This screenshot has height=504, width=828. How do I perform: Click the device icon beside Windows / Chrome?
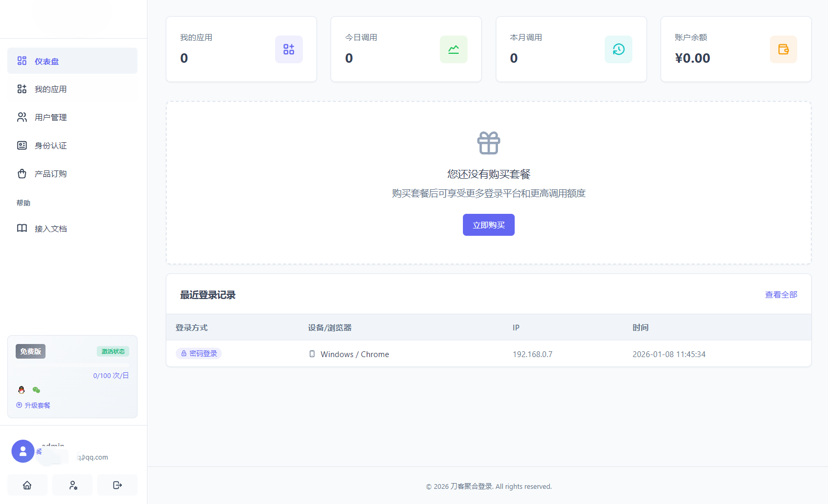pyautogui.click(x=312, y=354)
